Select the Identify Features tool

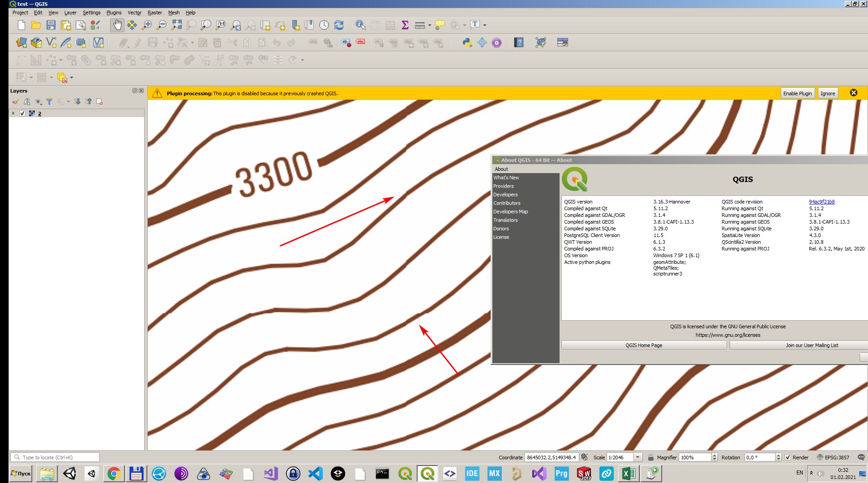coord(360,25)
